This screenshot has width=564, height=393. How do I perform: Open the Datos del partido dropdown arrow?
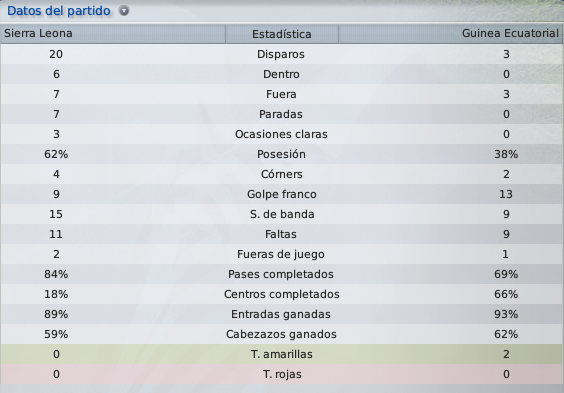[x=124, y=11]
